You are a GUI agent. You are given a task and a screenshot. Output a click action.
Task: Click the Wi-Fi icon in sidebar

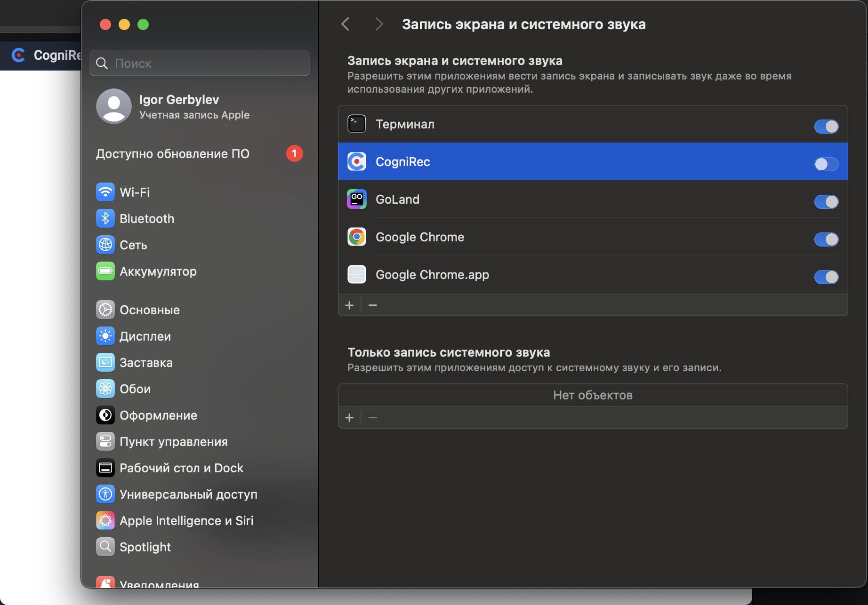[x=105, y=192]
